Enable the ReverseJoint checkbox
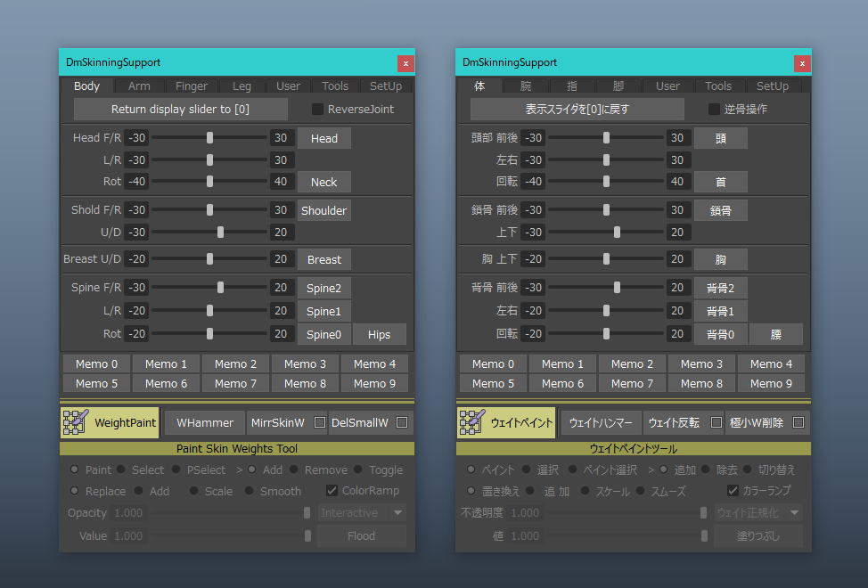Viewport: 868px width, 588px height. (x=317, y=109)
